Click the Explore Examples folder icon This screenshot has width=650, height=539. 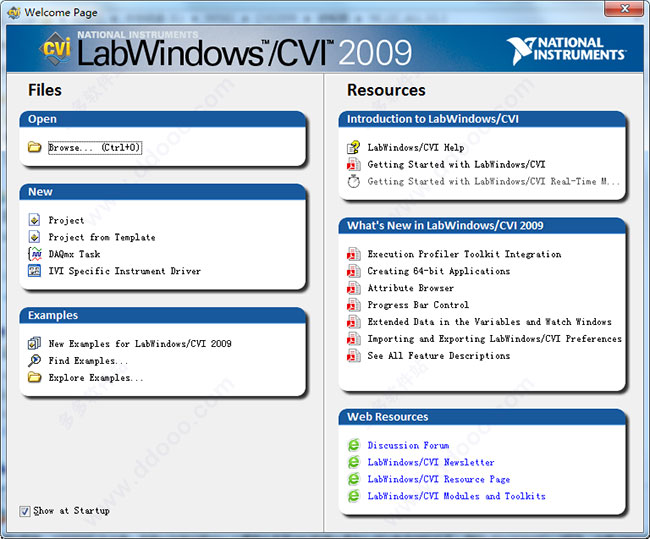coord(34,377)
